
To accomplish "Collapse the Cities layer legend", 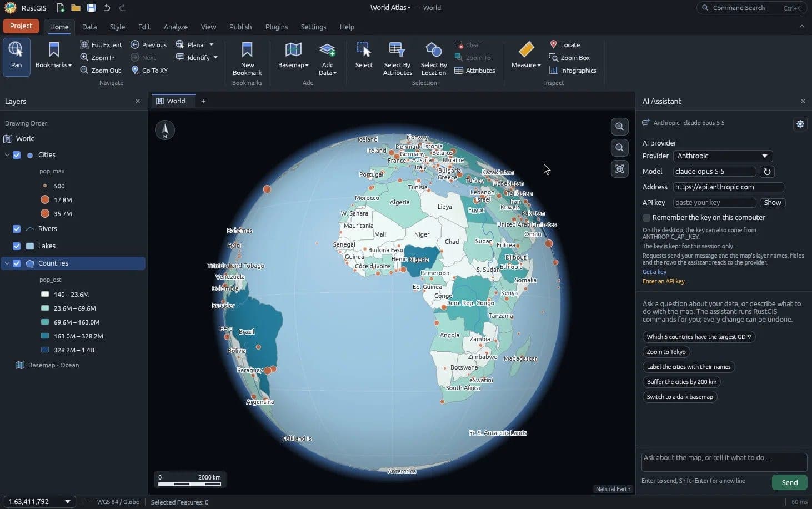I will point(7,155).
